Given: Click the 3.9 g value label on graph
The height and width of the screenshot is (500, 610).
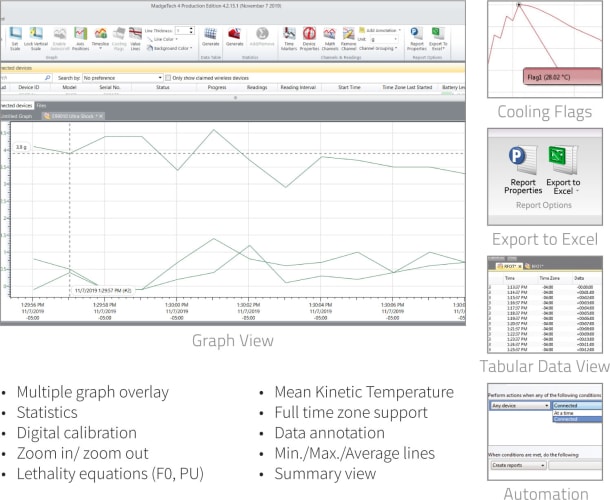Looking at the screenshot, I should [x=22, y=147].
